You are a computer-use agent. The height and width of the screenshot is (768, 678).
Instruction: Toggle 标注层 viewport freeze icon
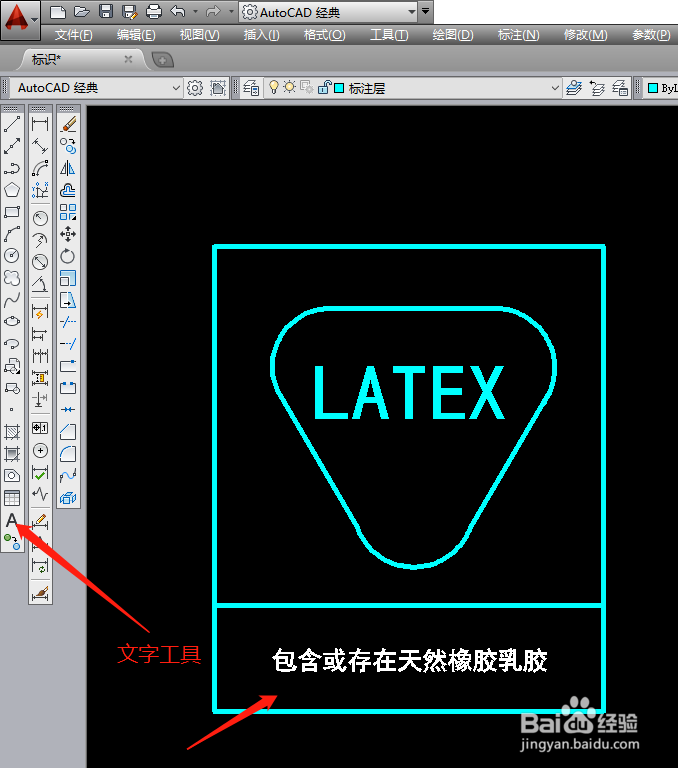coord(307,88)
